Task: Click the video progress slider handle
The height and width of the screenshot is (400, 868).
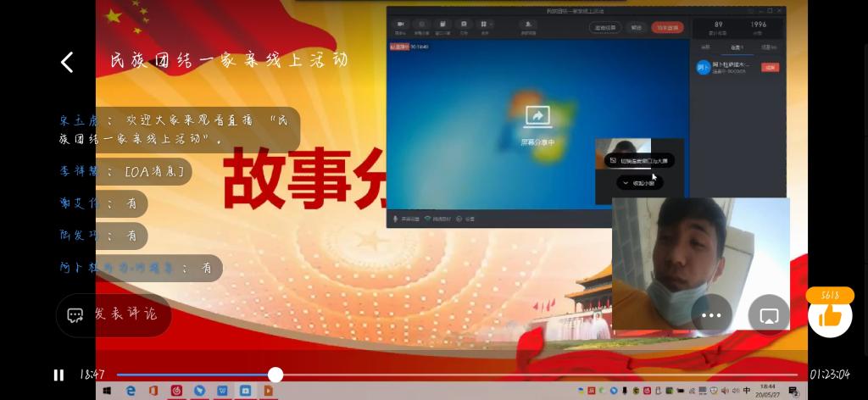Action: pos(275,375)
